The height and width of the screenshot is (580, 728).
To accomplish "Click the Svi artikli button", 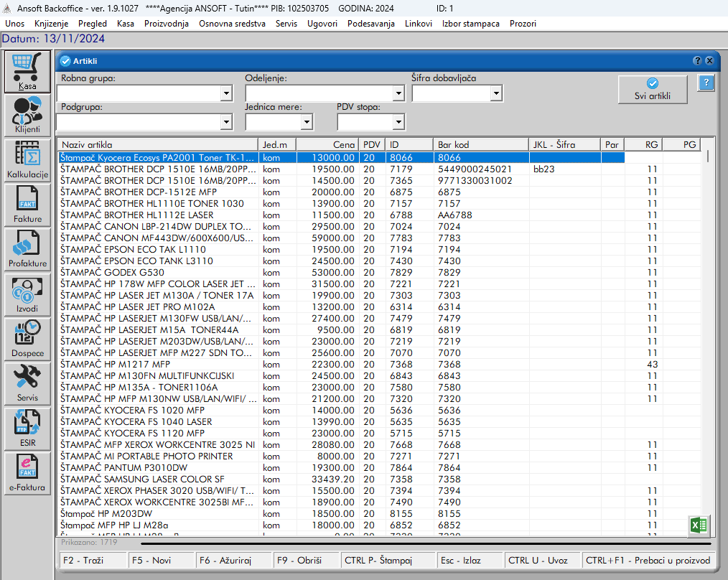I will [x=653, y=90].
